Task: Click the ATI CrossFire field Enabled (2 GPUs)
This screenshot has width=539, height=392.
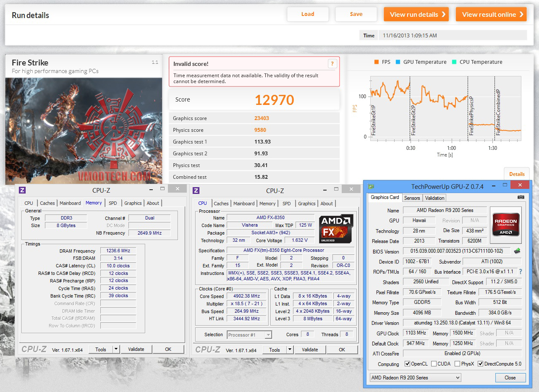Action: [x=463, y=353]
